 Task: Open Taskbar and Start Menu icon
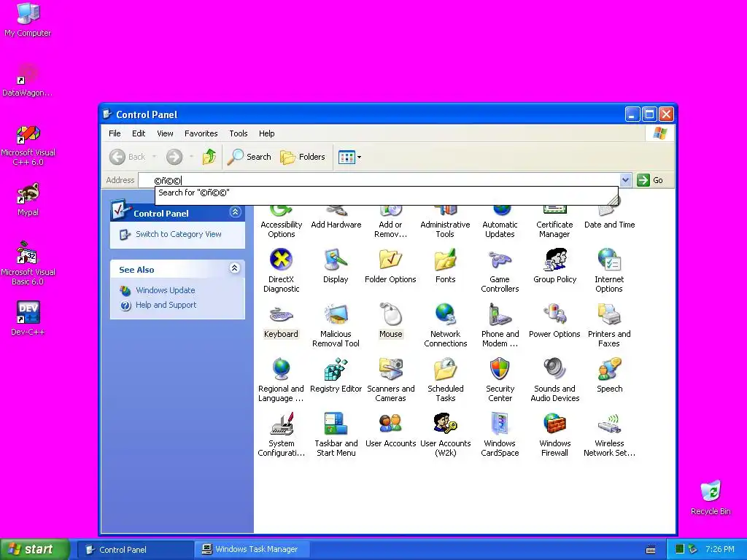[x=336, y=434]
